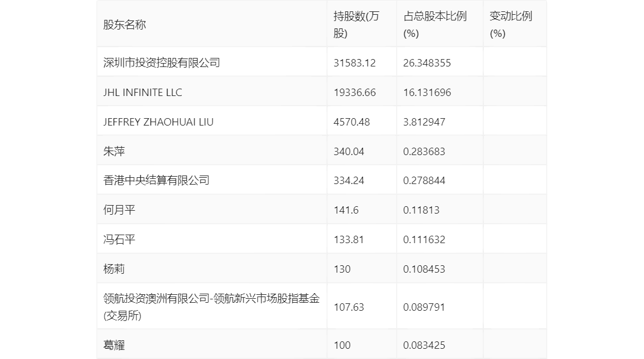Select shareholder name 冯石平
Image resolution: width=644 pixels, height=359 pixels.
pos(119,240)
